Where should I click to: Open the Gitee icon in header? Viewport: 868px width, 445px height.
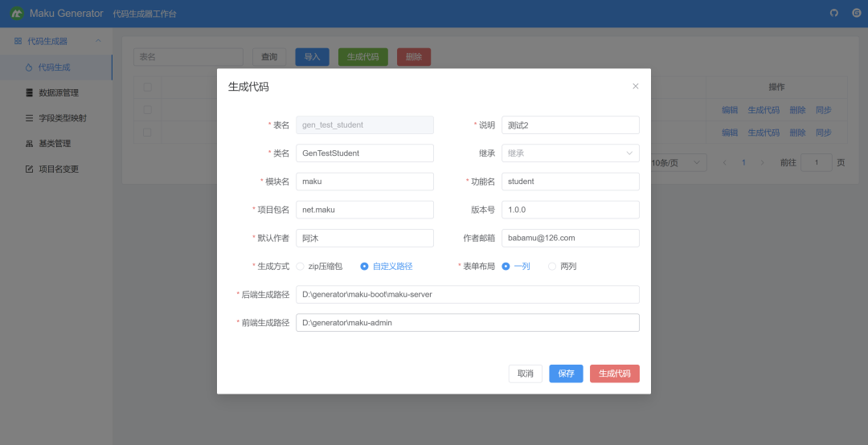tap(856, 14)
